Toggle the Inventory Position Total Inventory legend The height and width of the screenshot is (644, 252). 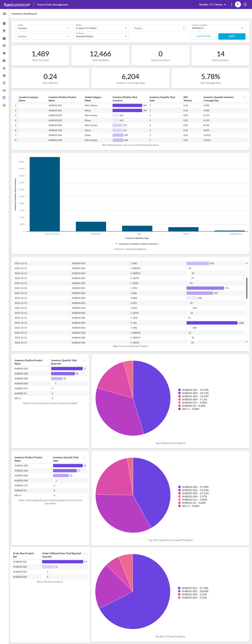point(137,244)
